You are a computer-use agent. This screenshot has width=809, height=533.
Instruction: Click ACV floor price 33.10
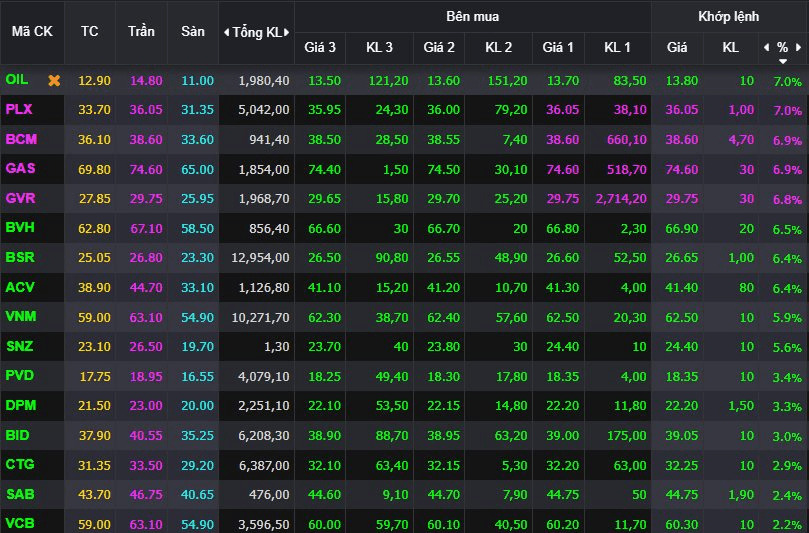197,287
